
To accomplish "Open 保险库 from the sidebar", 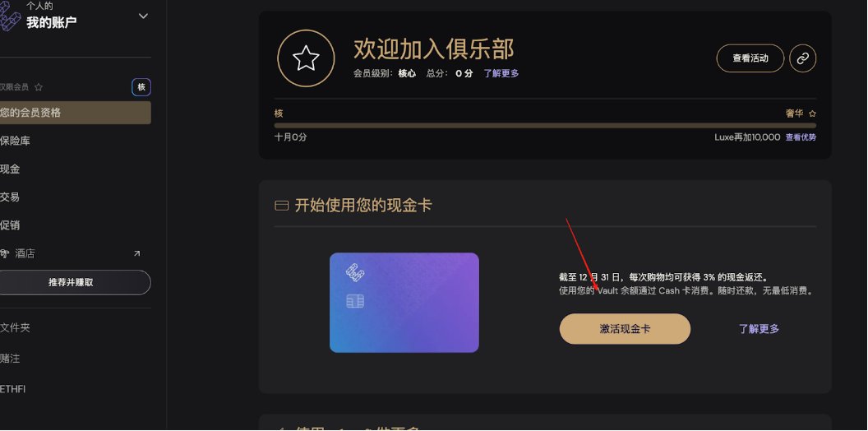I will 15,141.
